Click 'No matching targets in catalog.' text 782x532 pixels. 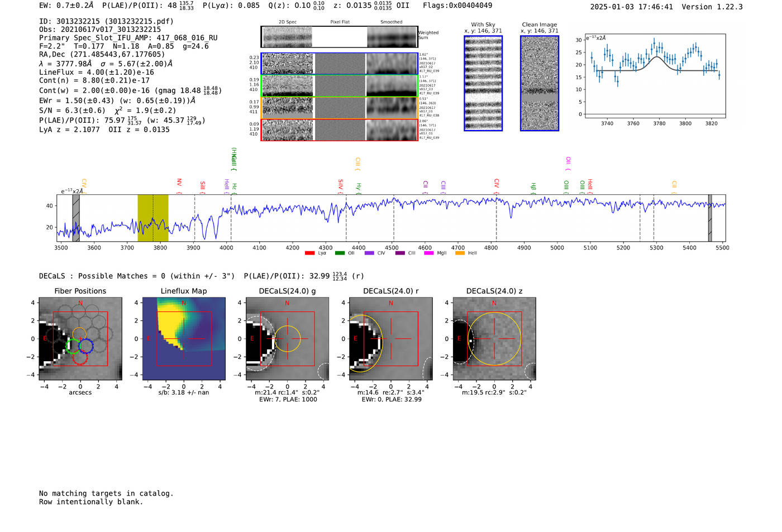(x=106, y=493)
